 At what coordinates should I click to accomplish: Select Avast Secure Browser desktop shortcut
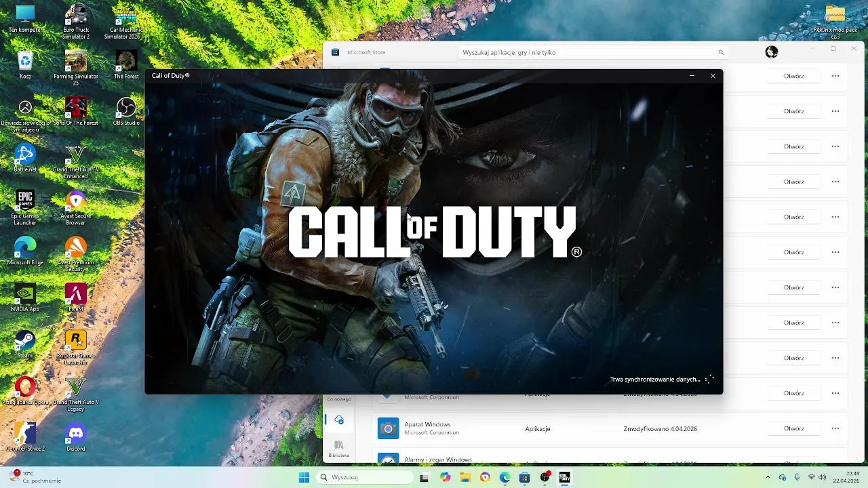click(76, 207)
